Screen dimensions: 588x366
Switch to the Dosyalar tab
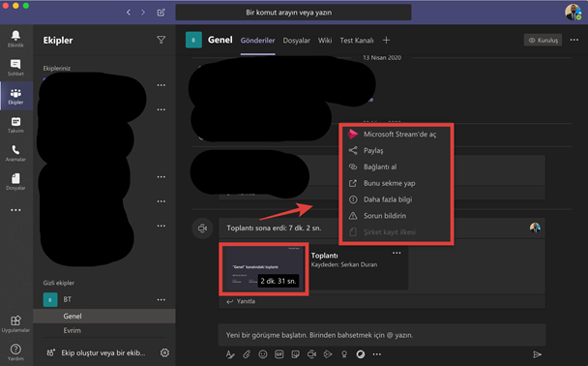point(297,40)
